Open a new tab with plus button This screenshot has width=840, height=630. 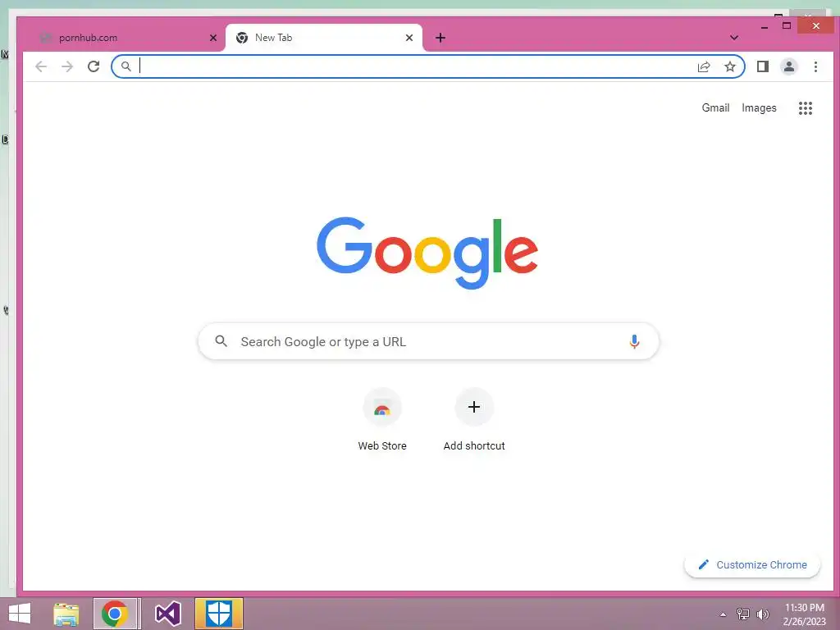point(441,38)
